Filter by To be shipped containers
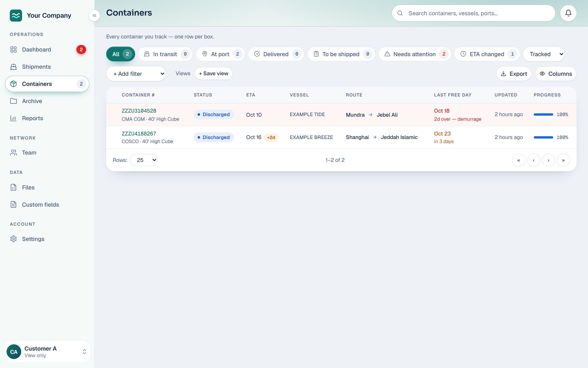 point(341,54)
